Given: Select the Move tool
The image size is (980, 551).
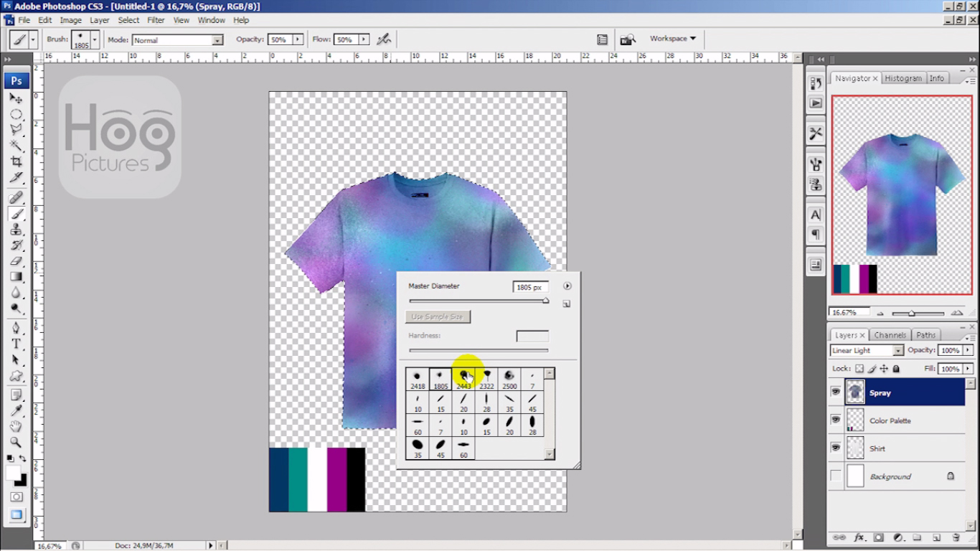Looking at the screenshot, I should click(x=16, y=98).
